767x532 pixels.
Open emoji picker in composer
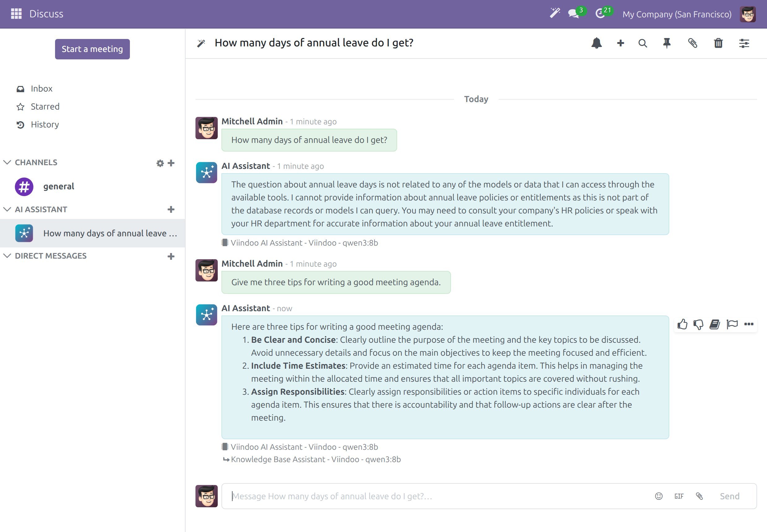pyautogui.click(x=659, y=496)
